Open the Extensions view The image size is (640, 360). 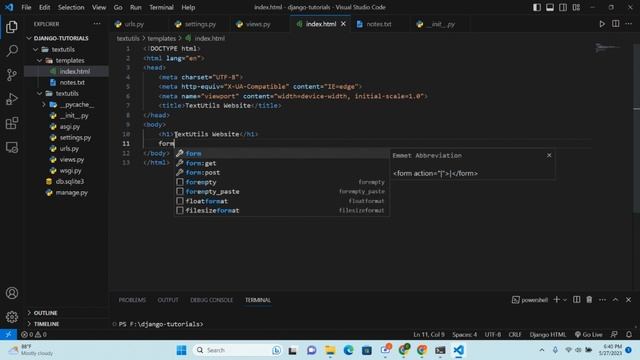12,123
